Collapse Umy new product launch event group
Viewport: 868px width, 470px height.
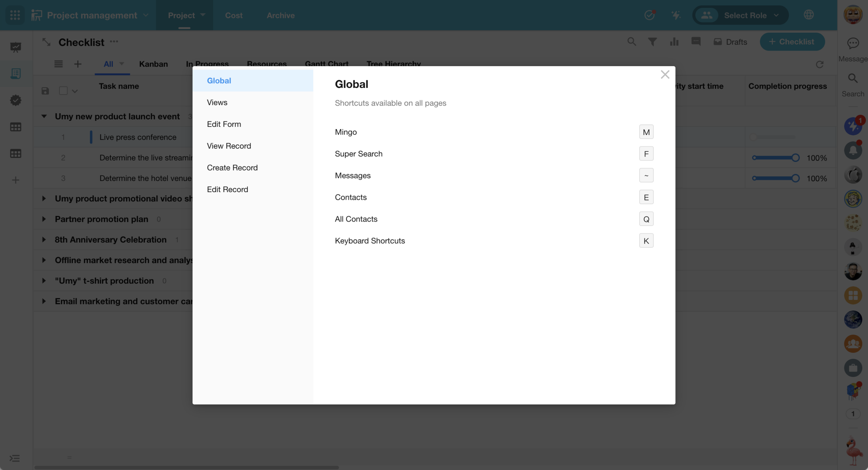click(44, 116)
